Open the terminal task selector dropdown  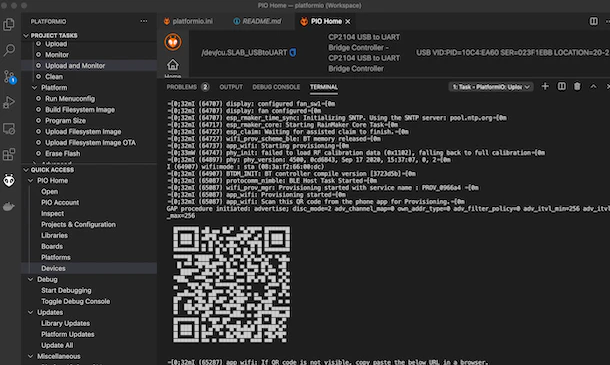(x=491, y=87)
